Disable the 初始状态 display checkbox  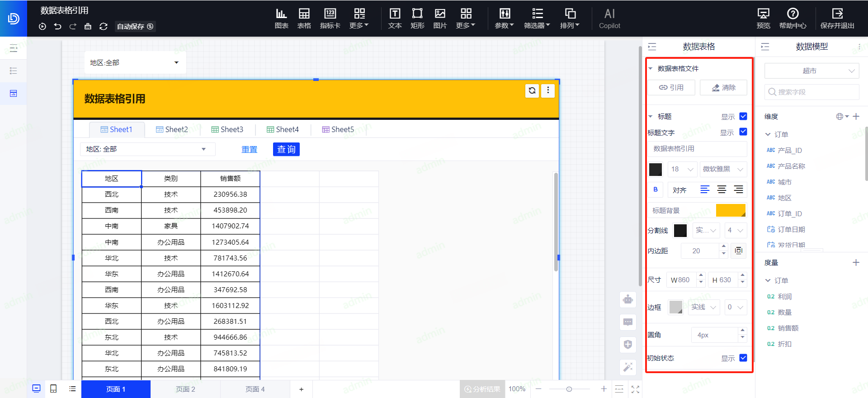coord(743,358)
